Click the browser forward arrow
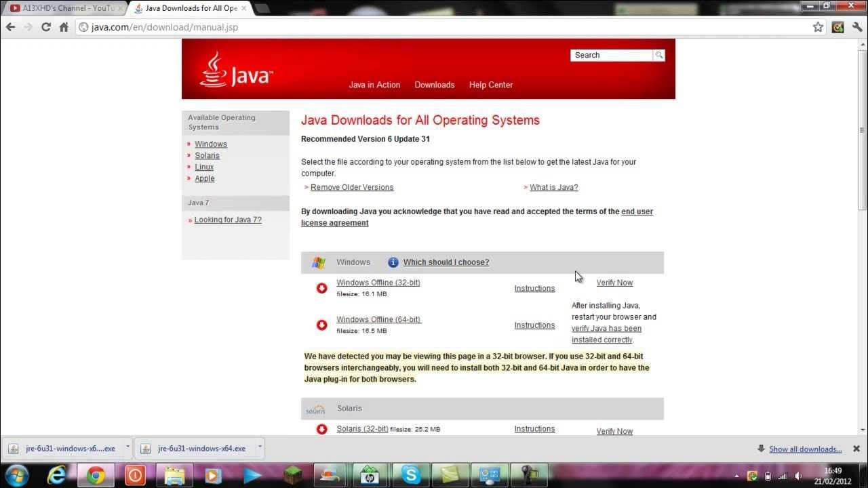The width and height of the screenshot is (868, 488). [28, 27]
